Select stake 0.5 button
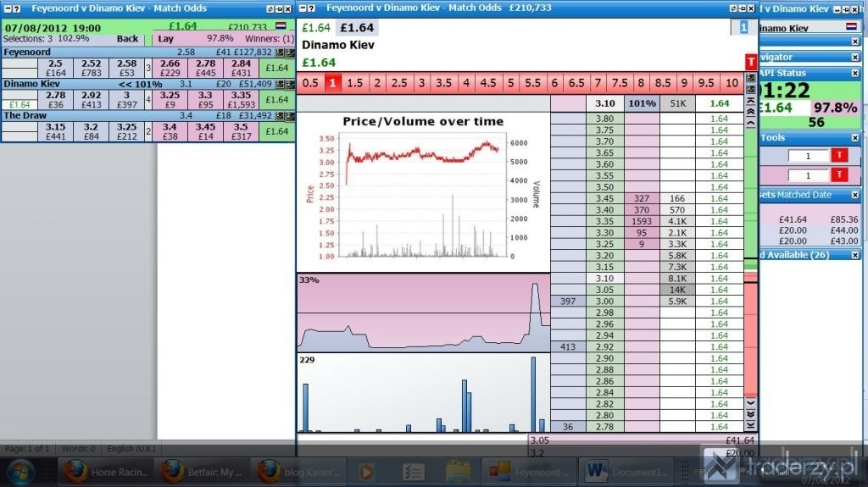Viewport: 868px width, 487px height. click(310, 83)
